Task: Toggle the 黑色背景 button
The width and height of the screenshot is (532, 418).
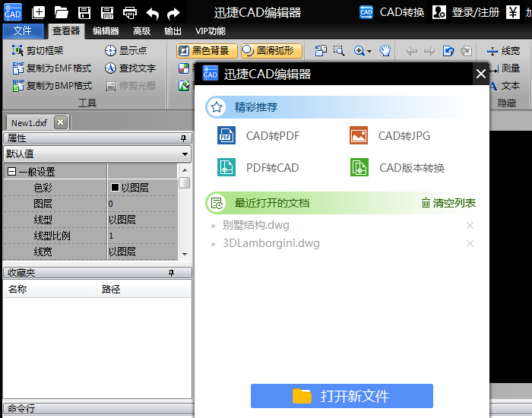Action: [207, 51]
